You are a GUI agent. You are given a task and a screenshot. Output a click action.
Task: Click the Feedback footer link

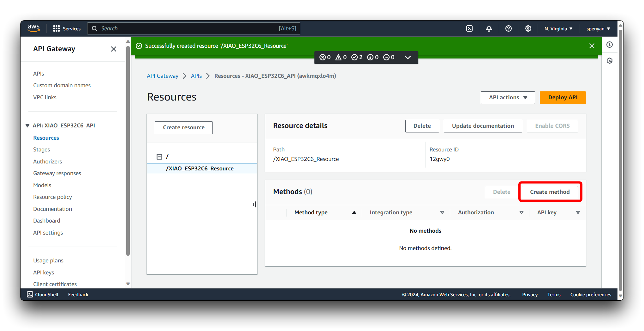pos(78,295)
